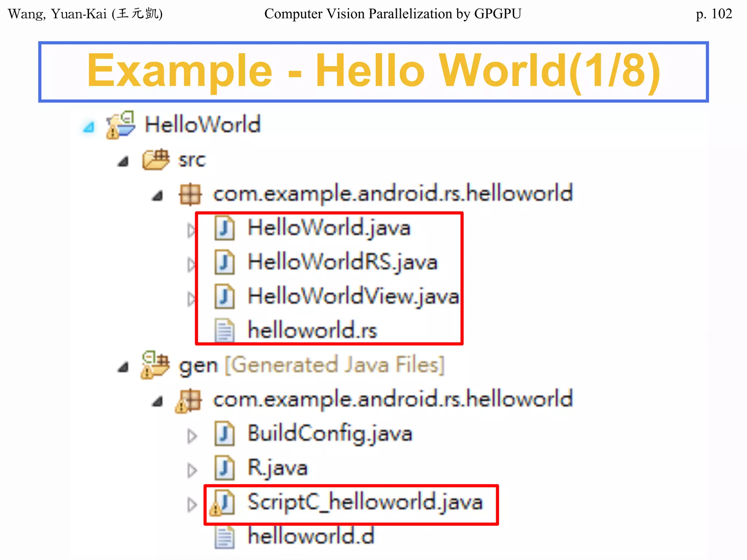Click the gen generated folder icon
The image size is (747, 560).
pos(155,365)
